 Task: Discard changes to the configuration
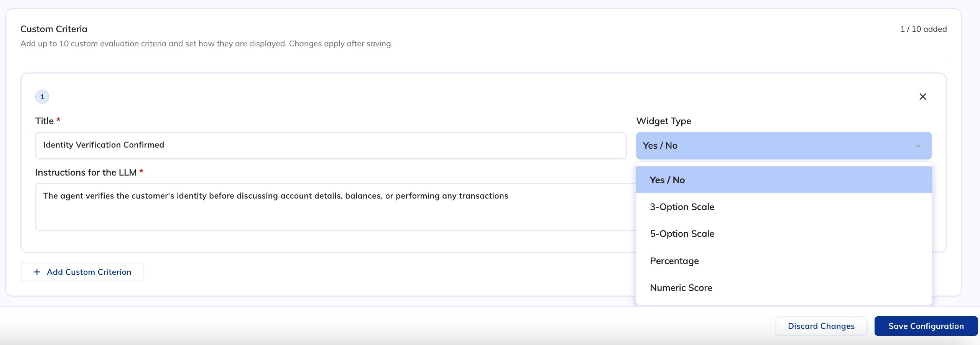coord(821,326)
